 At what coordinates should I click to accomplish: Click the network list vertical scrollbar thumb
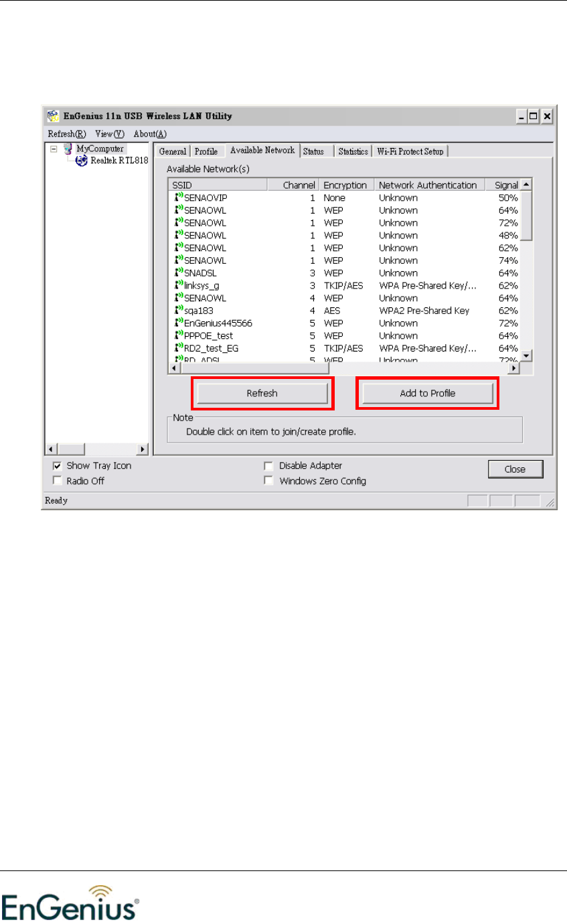pyautogui.click(x=527, y=216)
